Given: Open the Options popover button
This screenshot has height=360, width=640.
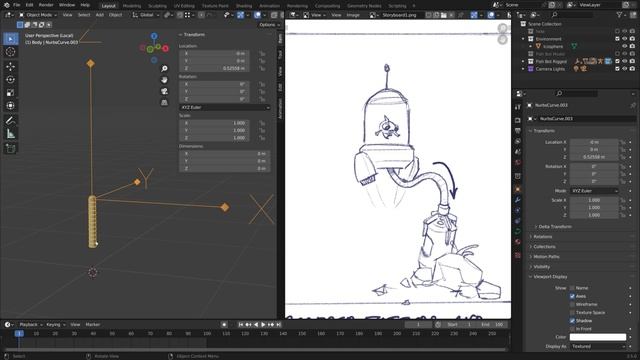Looking at the screenshot, I should point(270,25).
